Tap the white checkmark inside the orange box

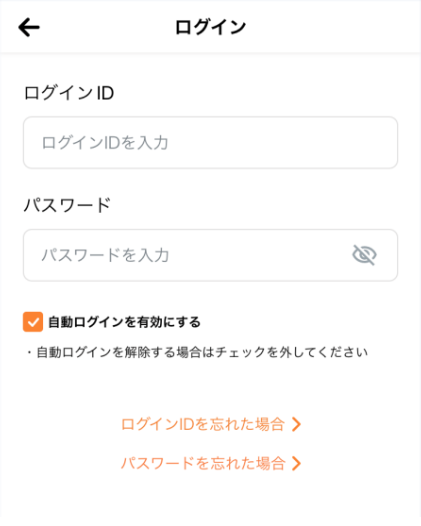coord(33,322)
